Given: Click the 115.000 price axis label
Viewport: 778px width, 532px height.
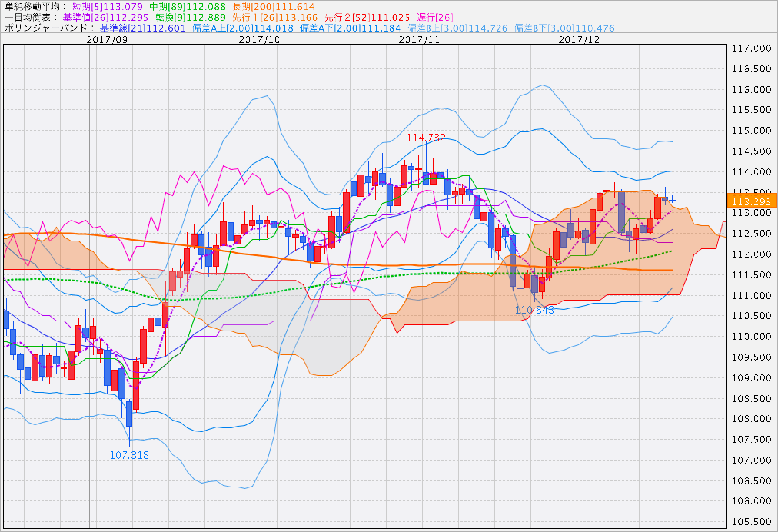Looking at the screenshot, I should [751, 130].
